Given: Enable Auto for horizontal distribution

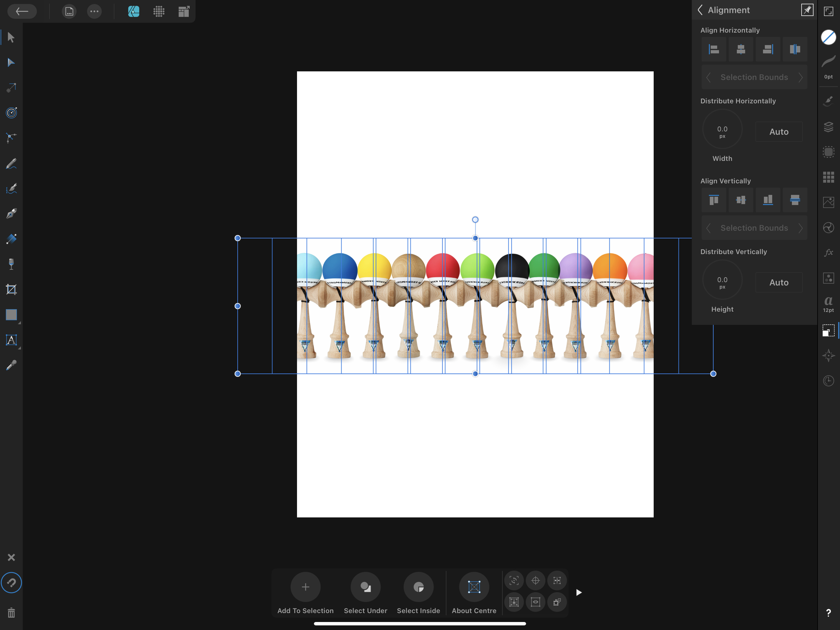Looking at the screenshot, I should pos(779,132).
